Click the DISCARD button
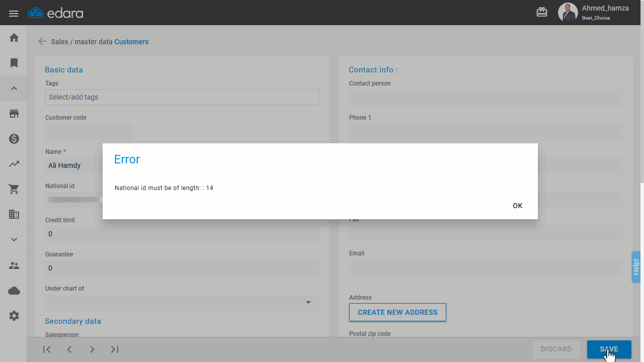 pyautogui.click(x=556, y=349)
